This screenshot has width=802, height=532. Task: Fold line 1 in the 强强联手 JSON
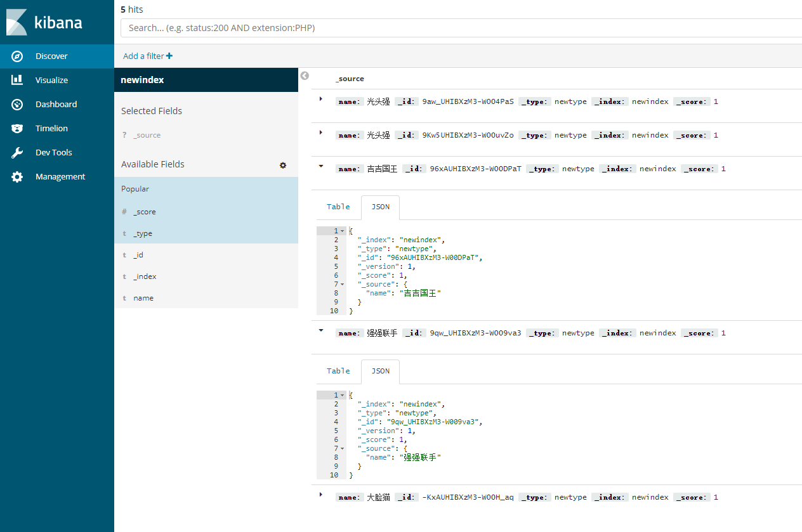(343, 395)
